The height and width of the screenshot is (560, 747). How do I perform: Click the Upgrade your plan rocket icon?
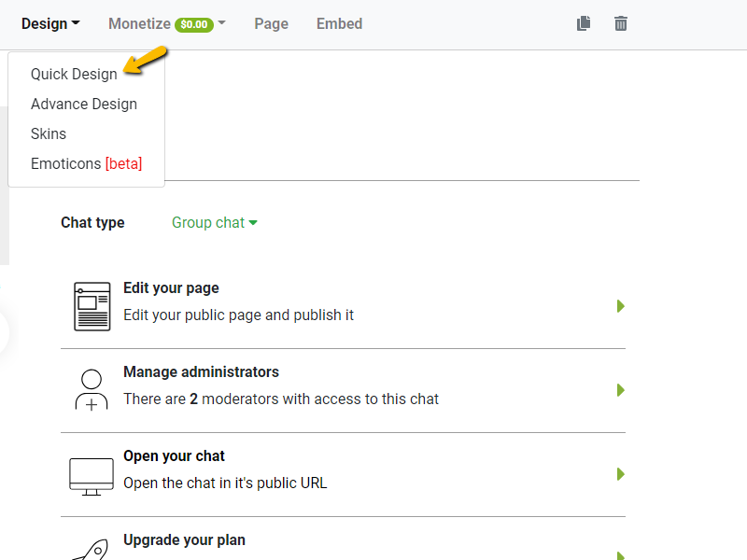pyautogui.click(x=92, y=549)
